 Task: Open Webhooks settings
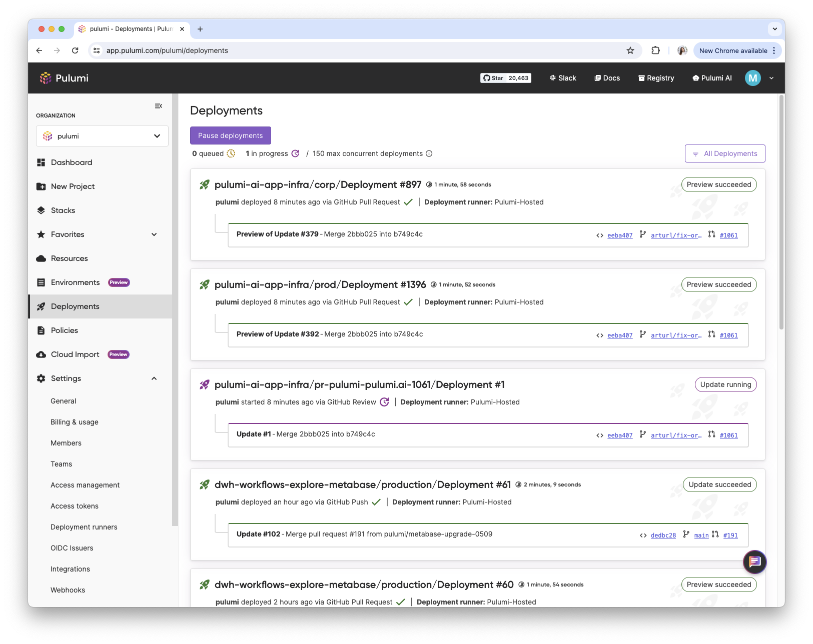point(68,590)
